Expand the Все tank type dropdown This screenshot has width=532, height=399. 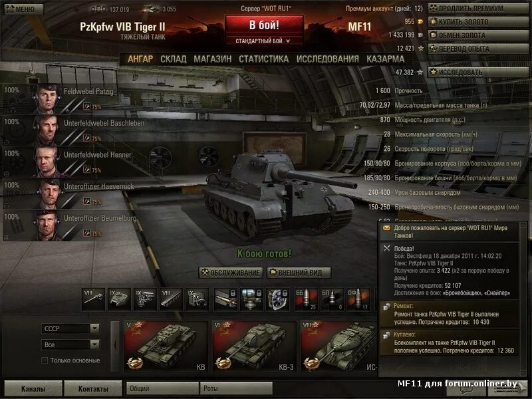[x=70, y=344]
